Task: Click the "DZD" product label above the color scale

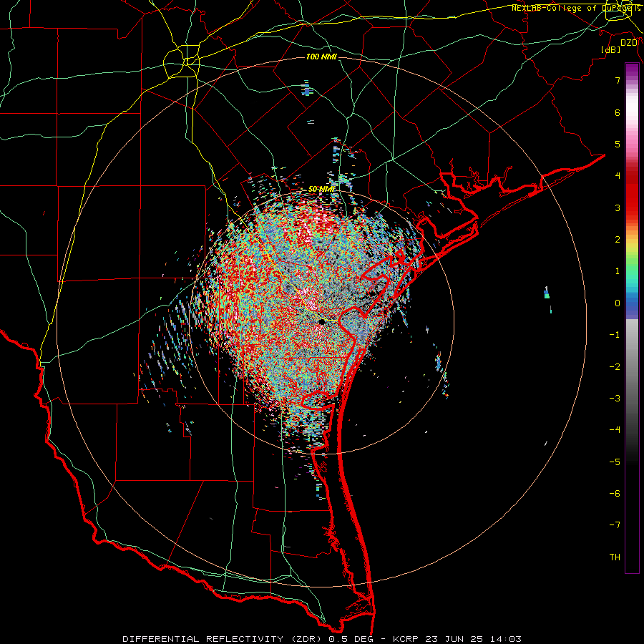Action: [629, 43]
